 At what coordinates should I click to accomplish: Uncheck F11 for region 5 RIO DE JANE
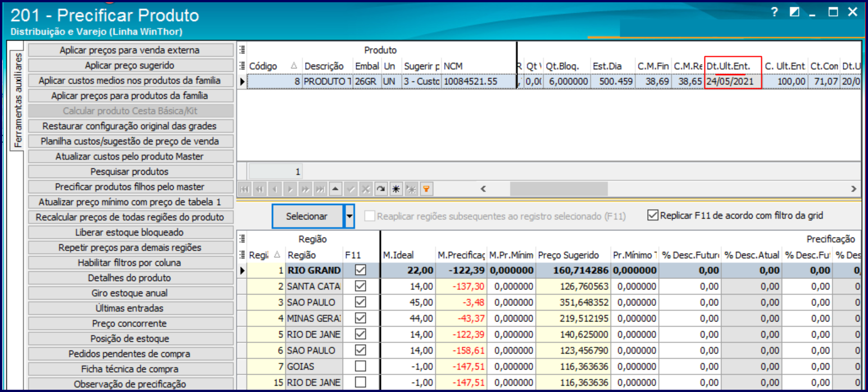(x=361, y=334)
